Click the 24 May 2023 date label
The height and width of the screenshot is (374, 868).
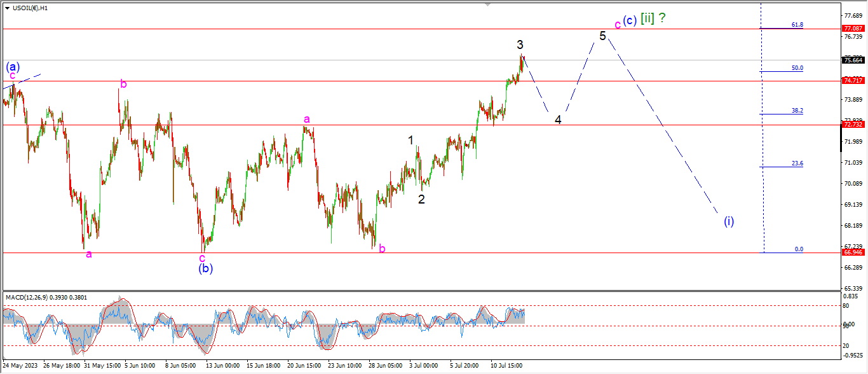point(19,366)
